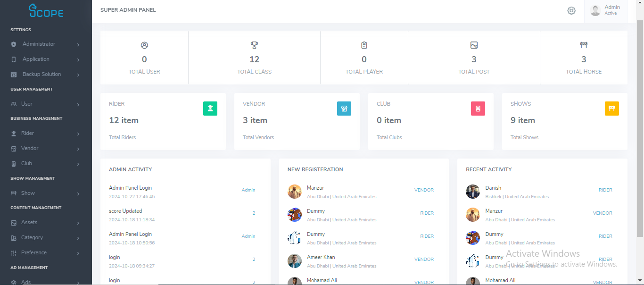Click the RIDER link beside Danish
The image size is (644, 285).
tap(605, 190)
